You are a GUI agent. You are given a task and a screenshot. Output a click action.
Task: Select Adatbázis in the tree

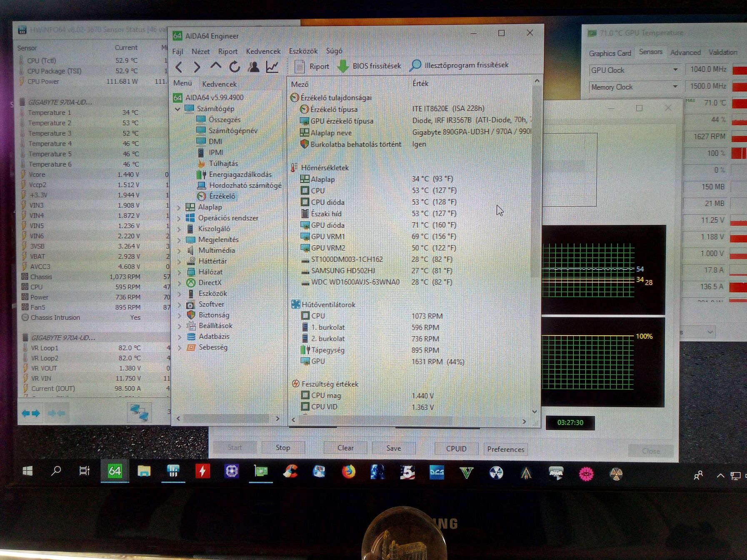pyautogui.click(x=214, y=336)
